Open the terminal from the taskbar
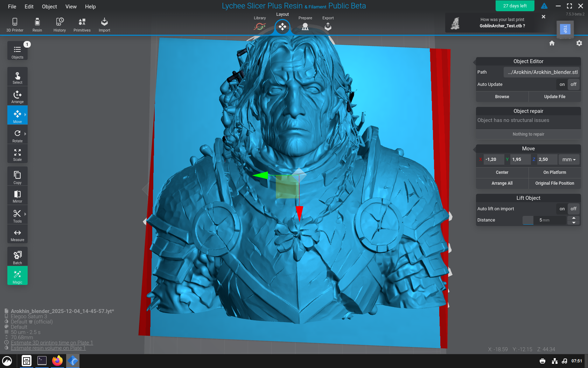 [42, 361]
